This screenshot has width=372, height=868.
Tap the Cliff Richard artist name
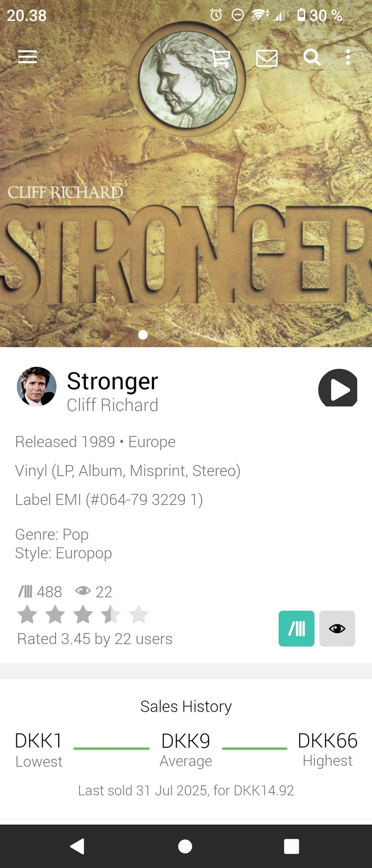112,405
